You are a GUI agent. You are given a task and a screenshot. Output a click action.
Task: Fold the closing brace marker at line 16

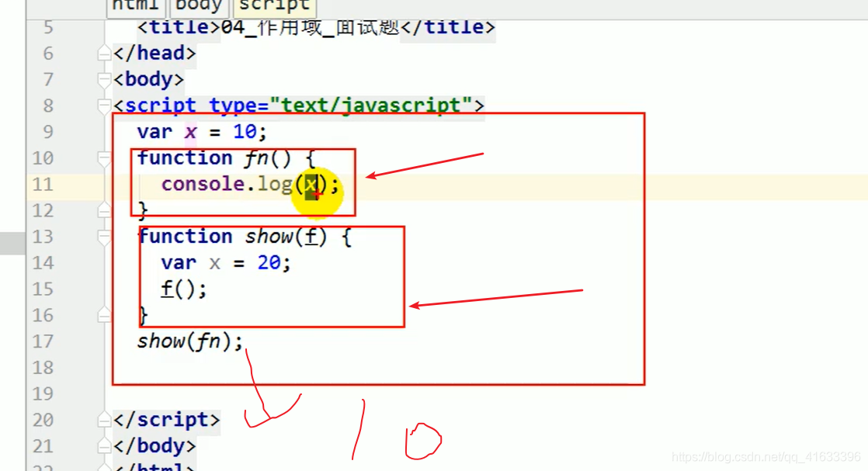pyautogui.click(x=103, y=316)
